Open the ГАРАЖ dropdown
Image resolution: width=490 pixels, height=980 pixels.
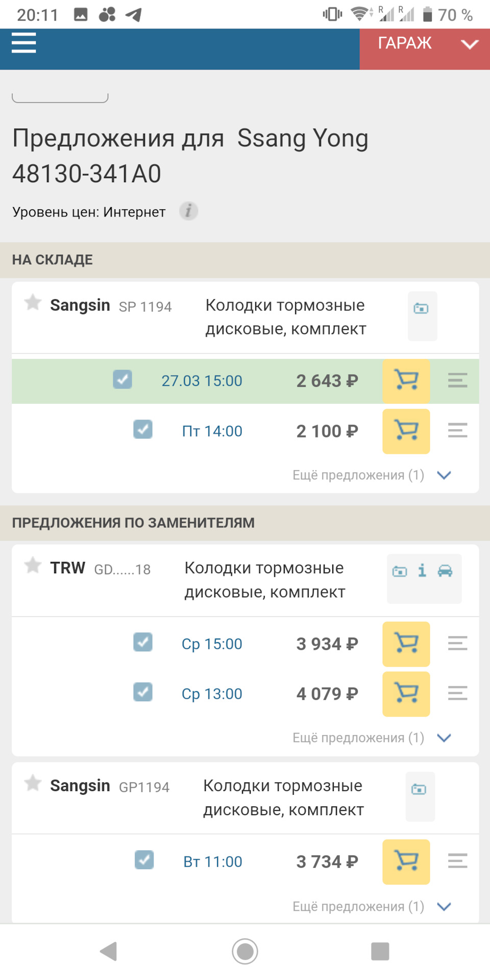point(425,44)
